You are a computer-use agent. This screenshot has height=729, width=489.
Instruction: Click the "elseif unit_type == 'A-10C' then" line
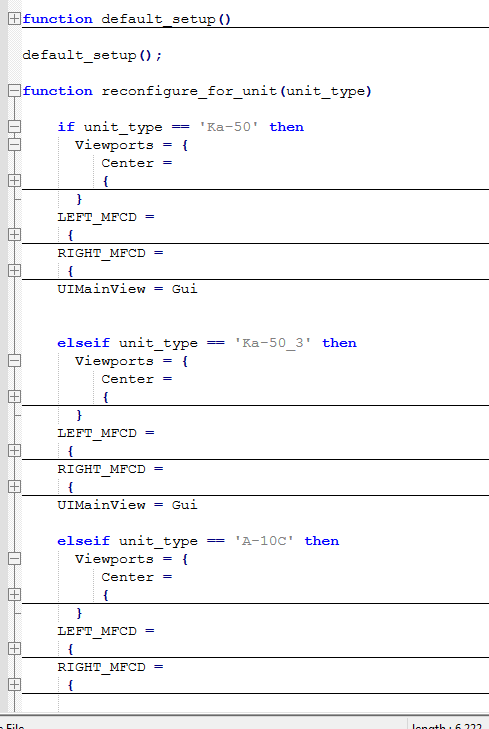198,541
